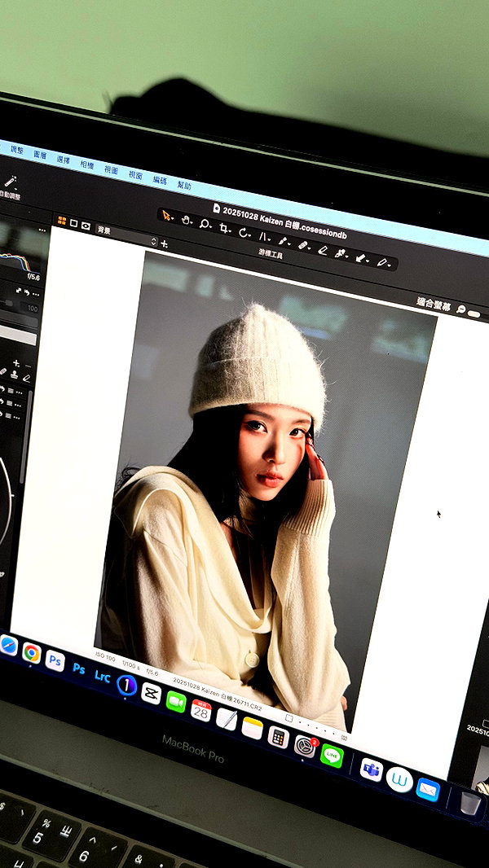The image size is (489, 868).
Task: Select the Draw Mask brush tool
Action: (283, 241)
